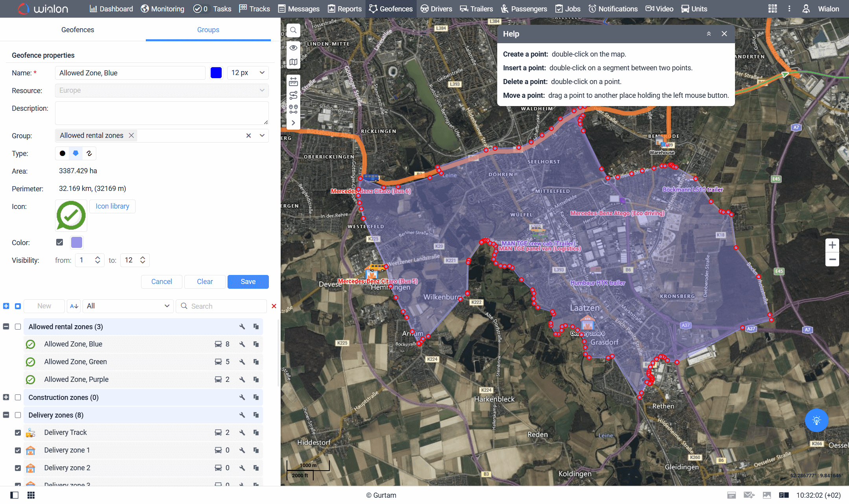Switch geofence type to line

click(89, 153)
